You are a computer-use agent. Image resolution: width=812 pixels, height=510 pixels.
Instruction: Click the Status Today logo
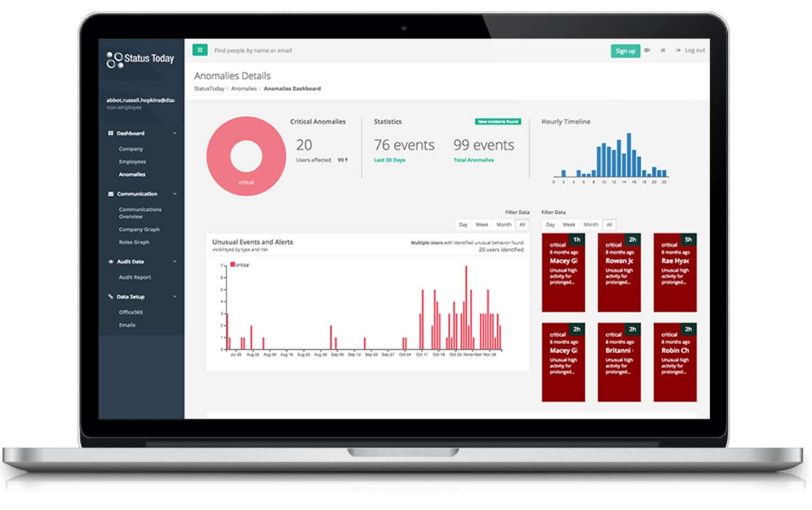pos(140,59)
